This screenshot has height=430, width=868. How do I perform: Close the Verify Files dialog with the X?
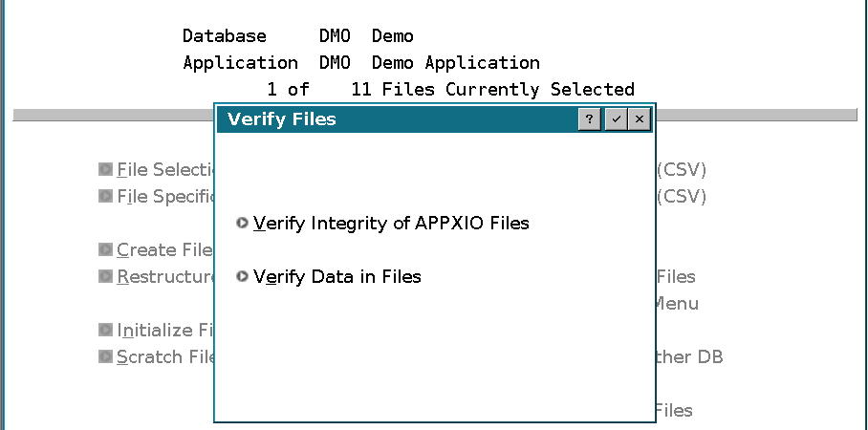coord(640,119)
